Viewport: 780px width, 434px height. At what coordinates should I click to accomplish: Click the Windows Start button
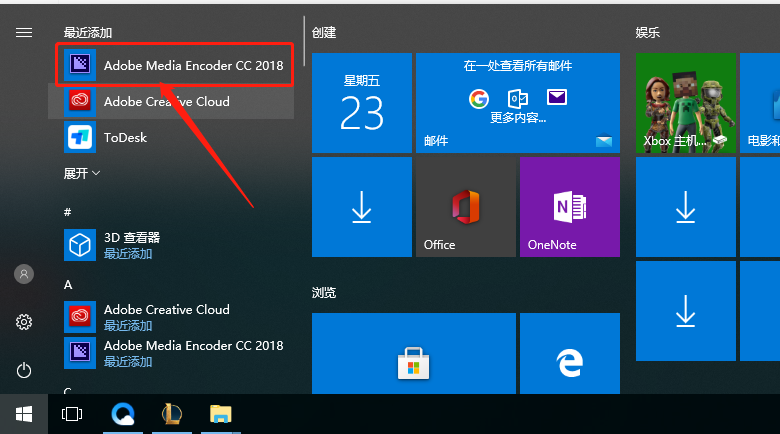tap(24, 414)
